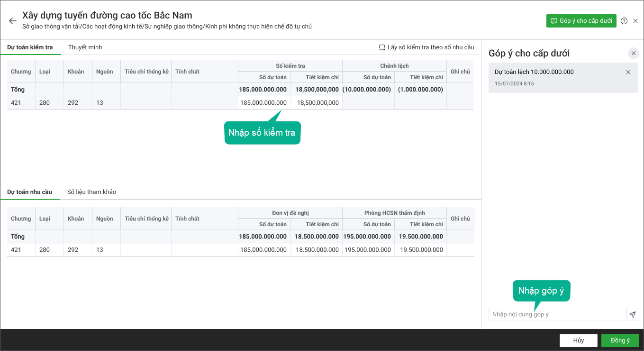644x351 pixels.
Task: Select the Dự toán kiểm tra tab
Action: pyautogui.click(x=30, y=47)
